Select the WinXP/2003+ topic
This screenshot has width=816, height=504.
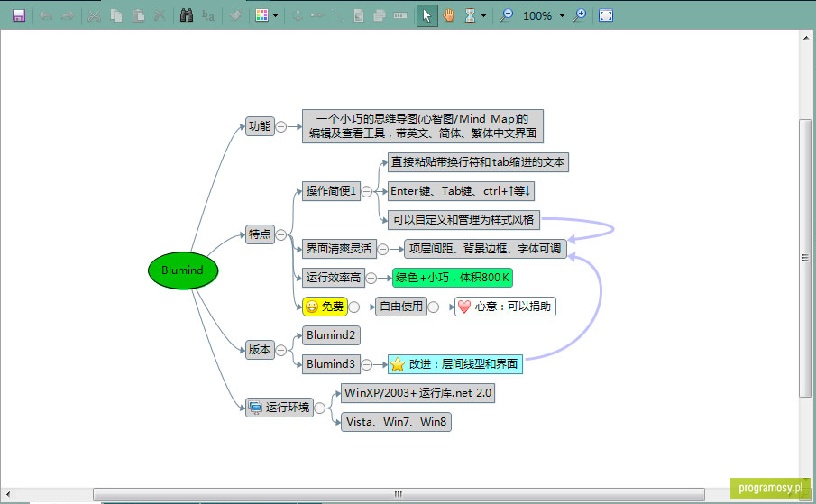[417, 393]
